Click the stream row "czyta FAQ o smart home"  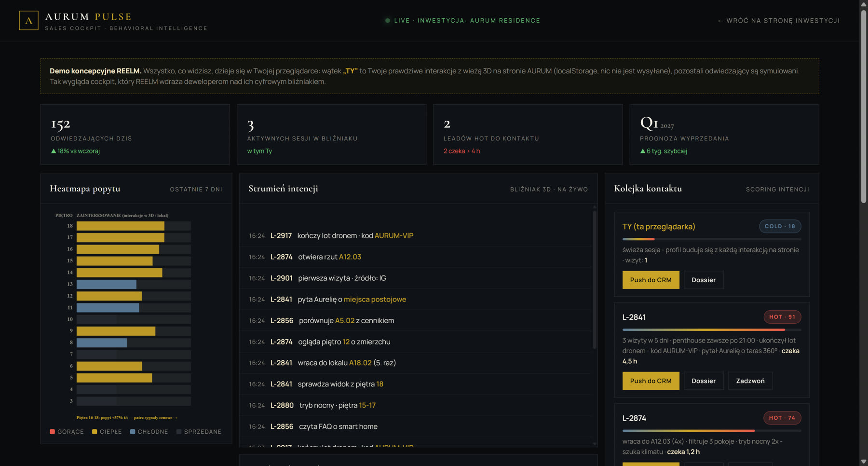pos(416,427)
